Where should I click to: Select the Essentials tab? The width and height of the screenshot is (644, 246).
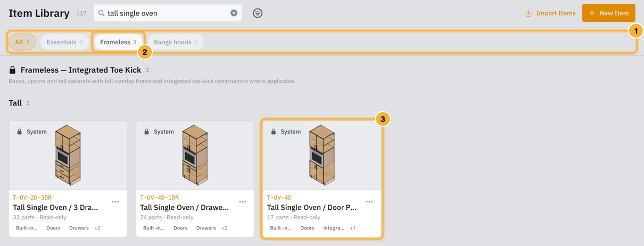64,42
